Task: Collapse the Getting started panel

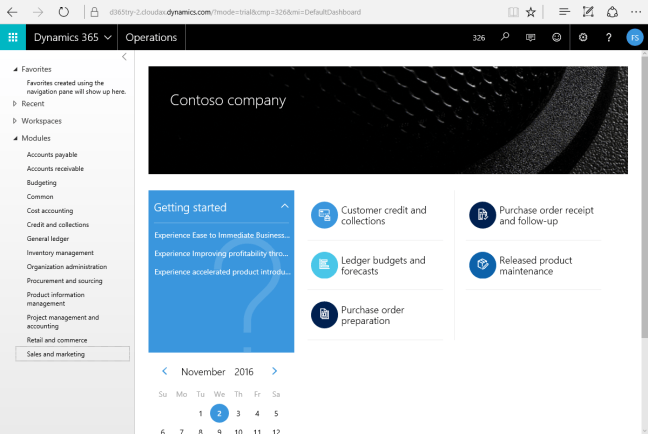Action: 284,207
